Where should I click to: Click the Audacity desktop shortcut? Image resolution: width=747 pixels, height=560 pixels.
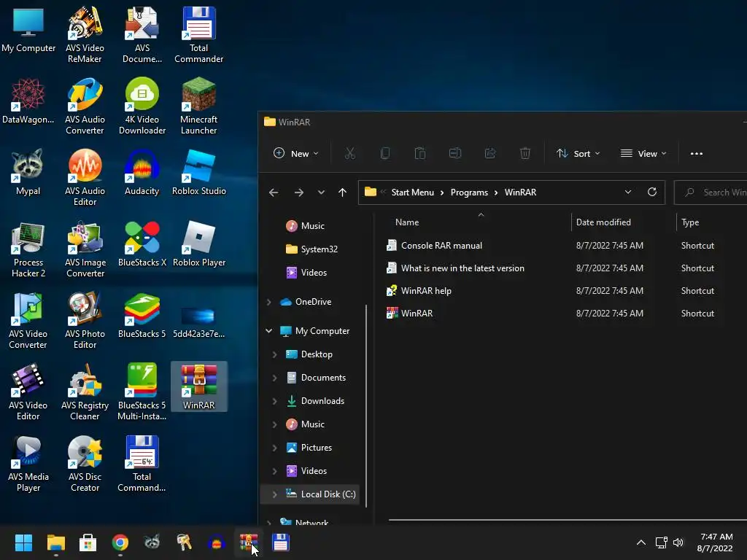pyautogui.click(x=142, y=172)
